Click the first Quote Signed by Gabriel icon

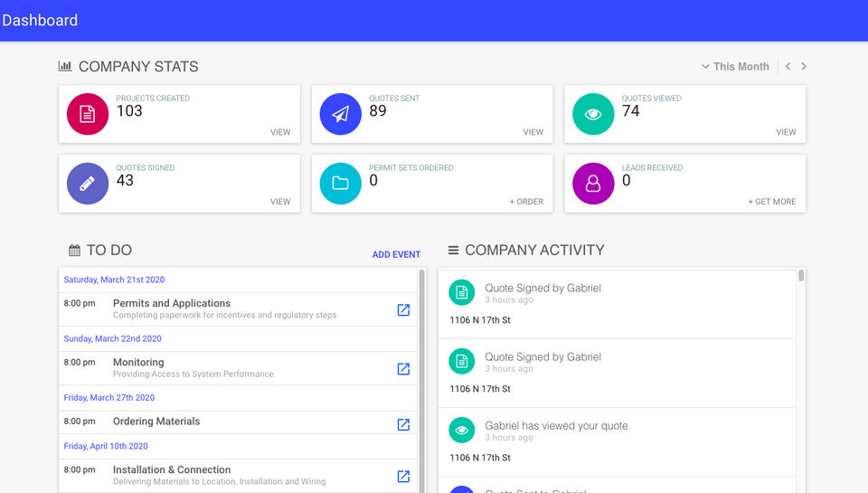click(462, 292)
